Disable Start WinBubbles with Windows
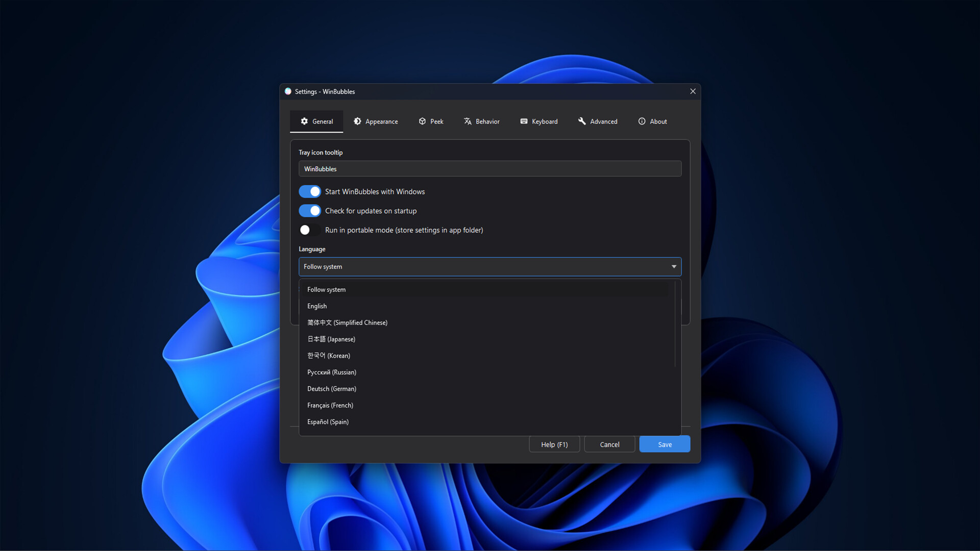Screen dimensions: 980x551 coord(310,191)
